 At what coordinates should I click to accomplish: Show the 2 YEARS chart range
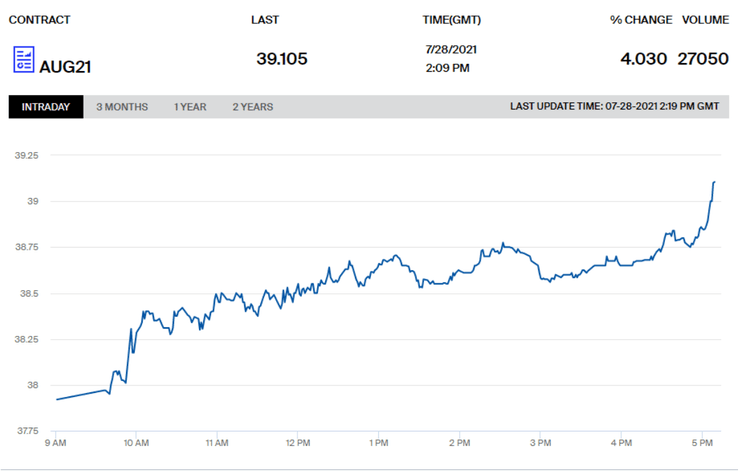point(252,107)
